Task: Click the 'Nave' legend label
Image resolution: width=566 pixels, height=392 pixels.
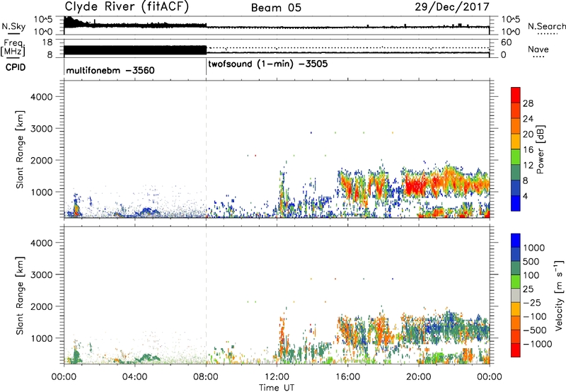Action: pos(538,49)
